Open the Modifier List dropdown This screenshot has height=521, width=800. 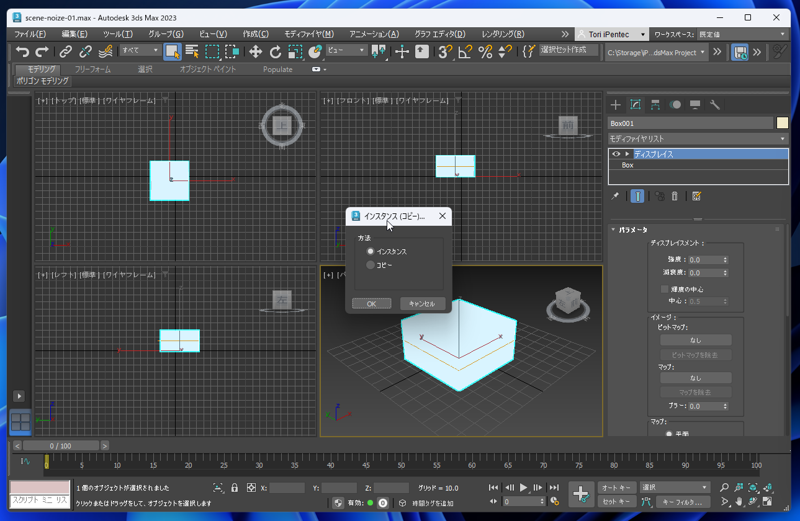tap(697, 139)
